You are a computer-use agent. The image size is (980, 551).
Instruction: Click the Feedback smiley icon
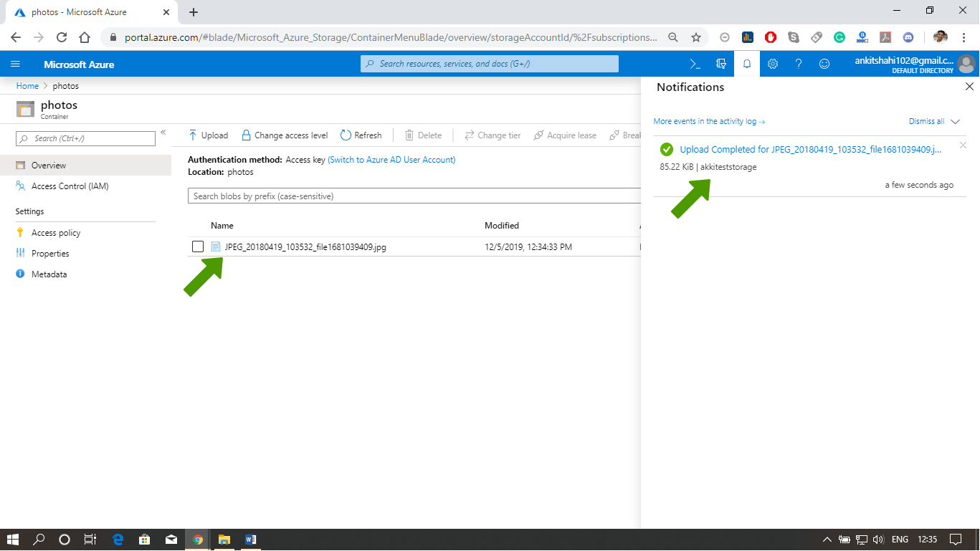pos(824,64)
